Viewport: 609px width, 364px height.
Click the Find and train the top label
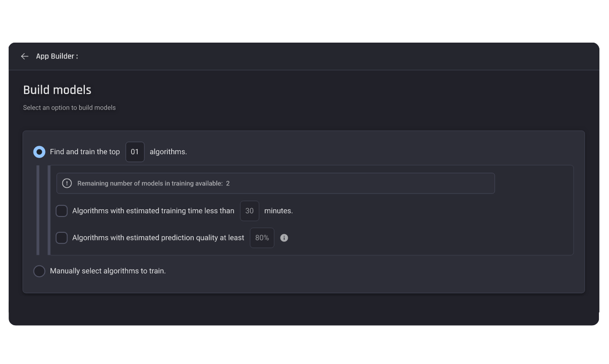click(84, 151)
